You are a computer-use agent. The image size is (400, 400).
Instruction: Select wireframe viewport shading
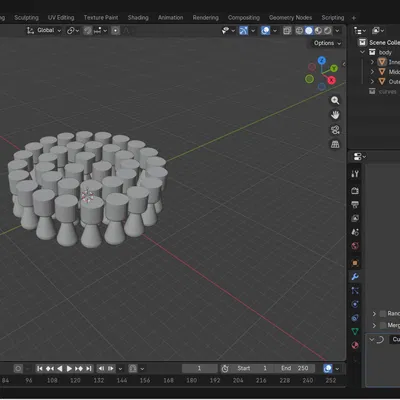pos(299,31)
